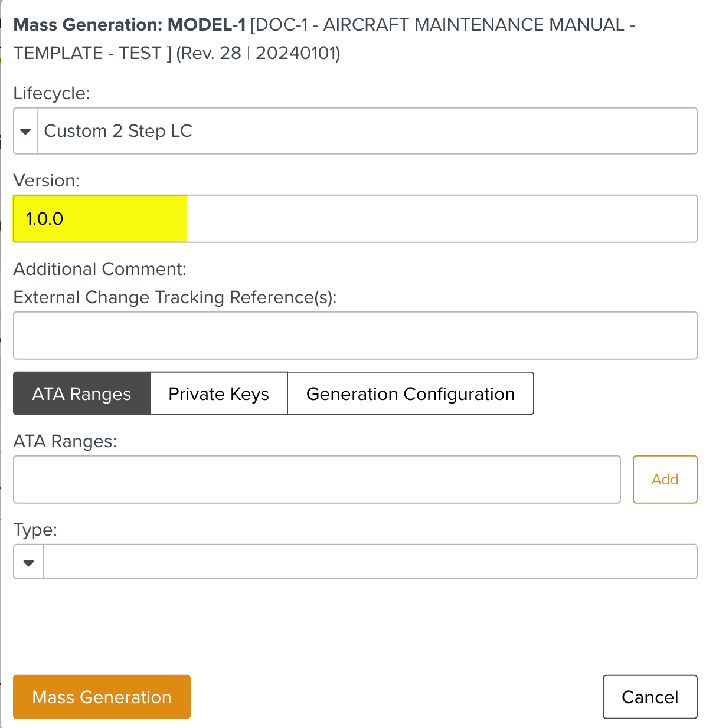
Task: Click the Additional Comment label
Action: (x=99, y=269)
